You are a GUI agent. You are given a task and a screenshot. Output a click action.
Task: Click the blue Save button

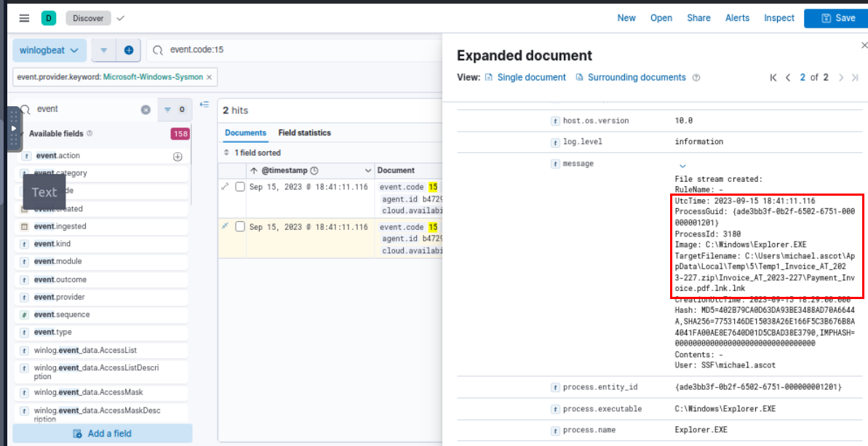837,18
